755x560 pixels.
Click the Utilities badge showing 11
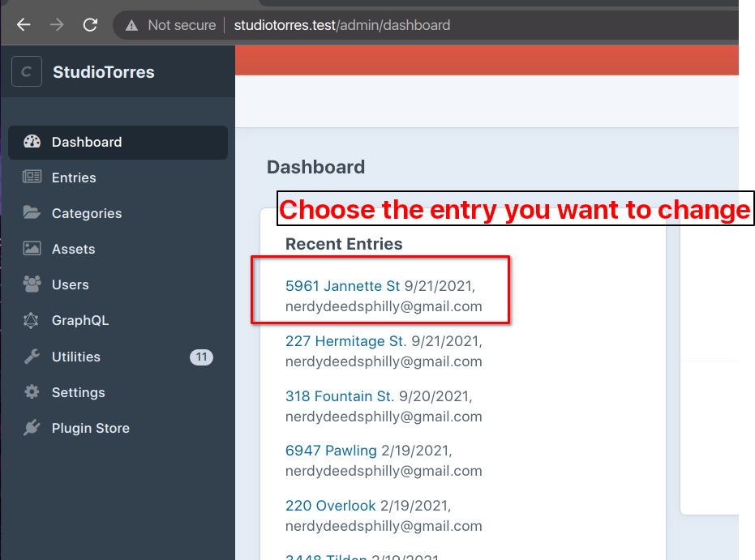pos(201,357)
